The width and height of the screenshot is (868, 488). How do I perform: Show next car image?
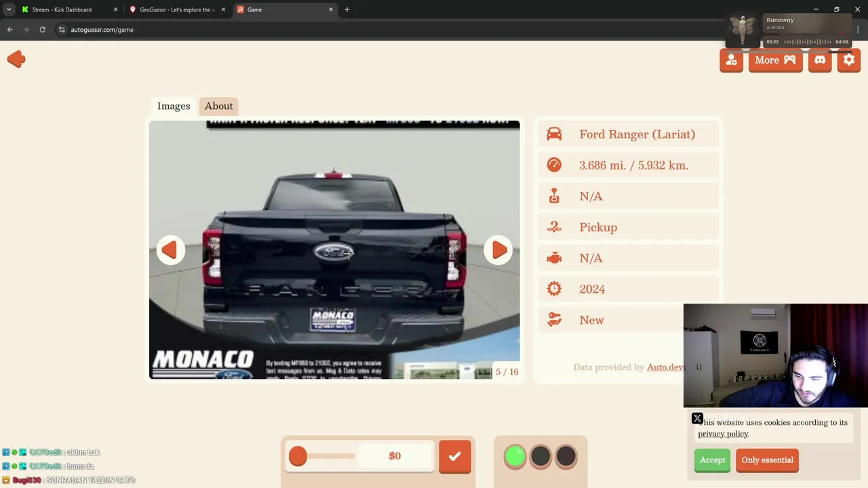[x=499, y=250]
